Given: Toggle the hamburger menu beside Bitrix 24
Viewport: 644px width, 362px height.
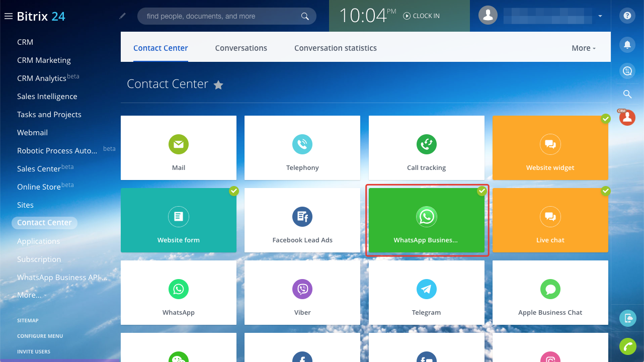Looking at the screenshot, I should pos(8,16).
